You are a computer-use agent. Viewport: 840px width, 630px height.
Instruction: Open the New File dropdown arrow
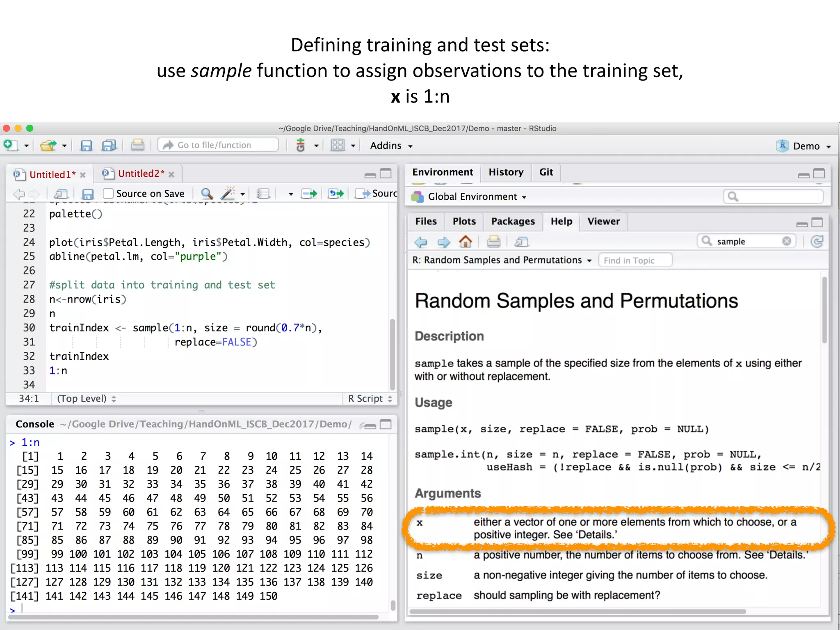point(26,146)
